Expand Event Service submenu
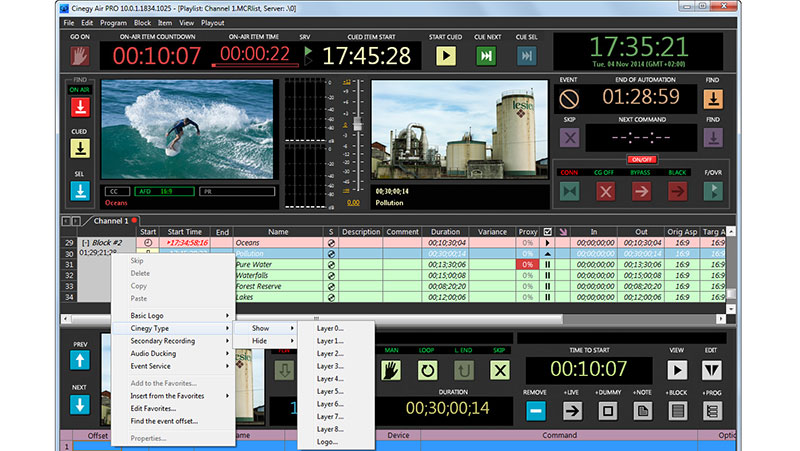 (173, 366)
